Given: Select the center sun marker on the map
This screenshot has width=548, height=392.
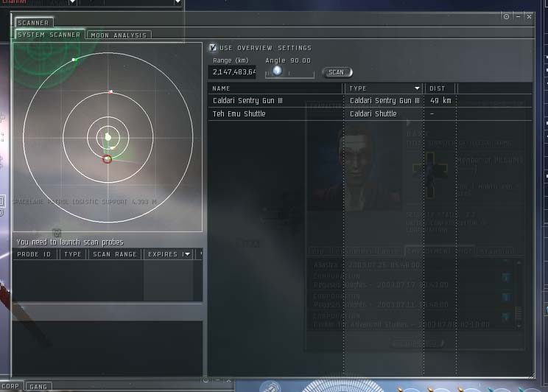Looking at the screenshot, I should [x=108, y=137].
